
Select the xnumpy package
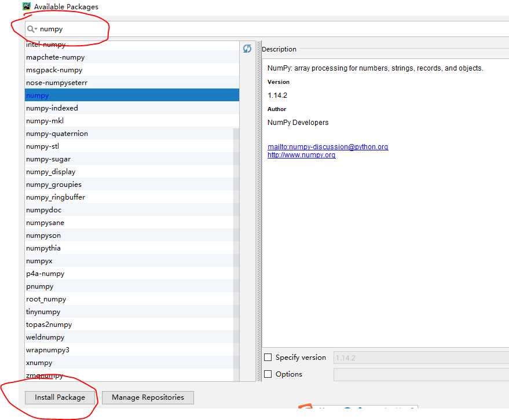(132, 363)
